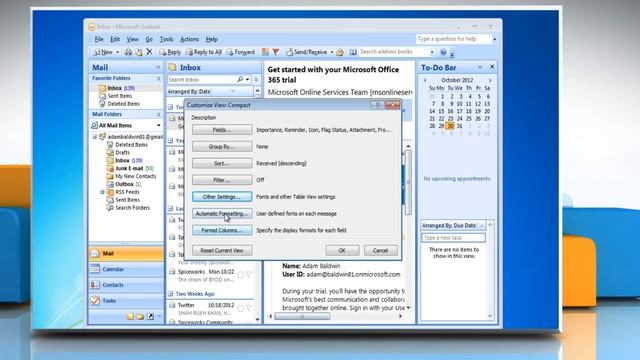The width and height of the screenshot is (640, 360).
Task: Click the Other Settings... button
Action: 222,197
